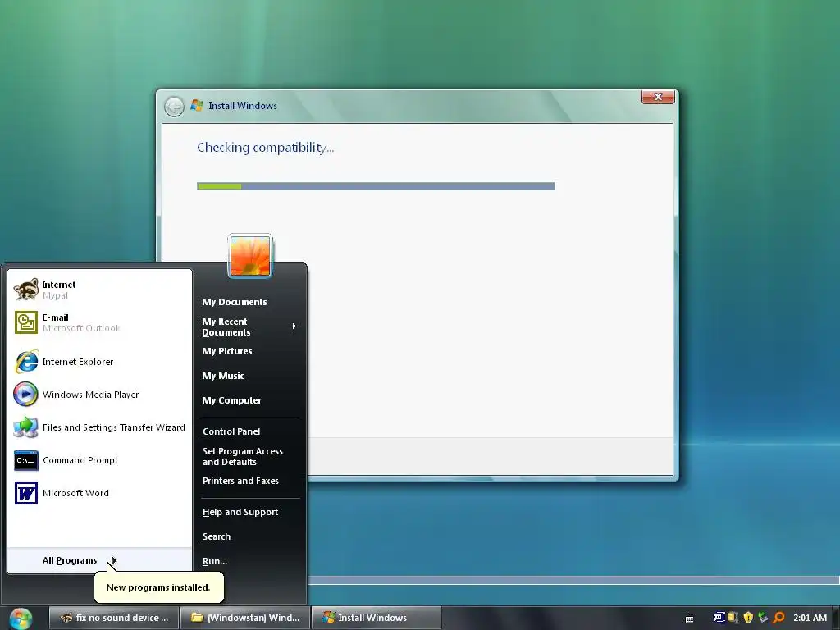Open Command Prompt
The image size is (840, 630).
[x=100, y=460]
